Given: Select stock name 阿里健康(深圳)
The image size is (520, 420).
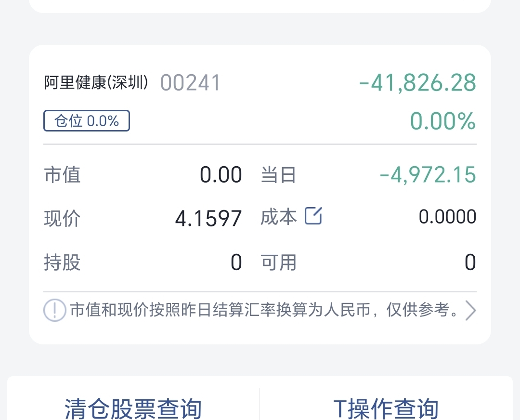Looking at the screenshot, I should pyautogui.click(x=96, y=82).
